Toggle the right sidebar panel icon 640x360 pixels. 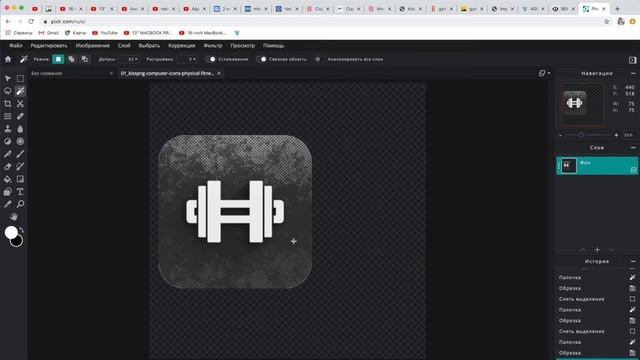tap(632, 60)
